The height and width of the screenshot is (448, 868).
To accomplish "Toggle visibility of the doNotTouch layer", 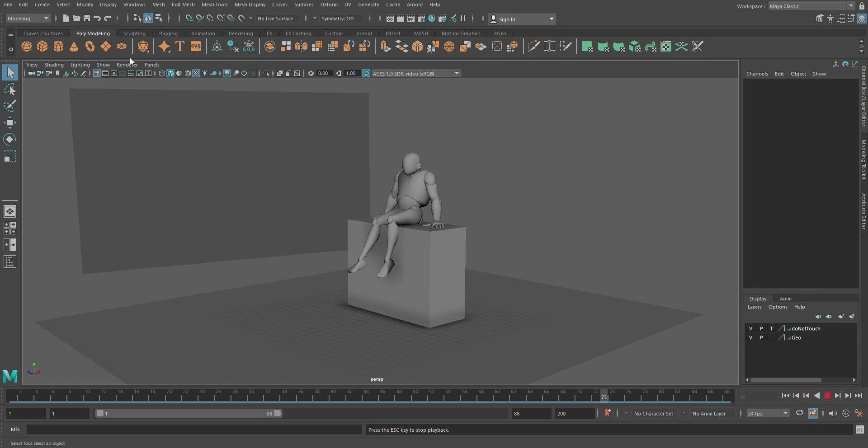I will pos(751,328).
